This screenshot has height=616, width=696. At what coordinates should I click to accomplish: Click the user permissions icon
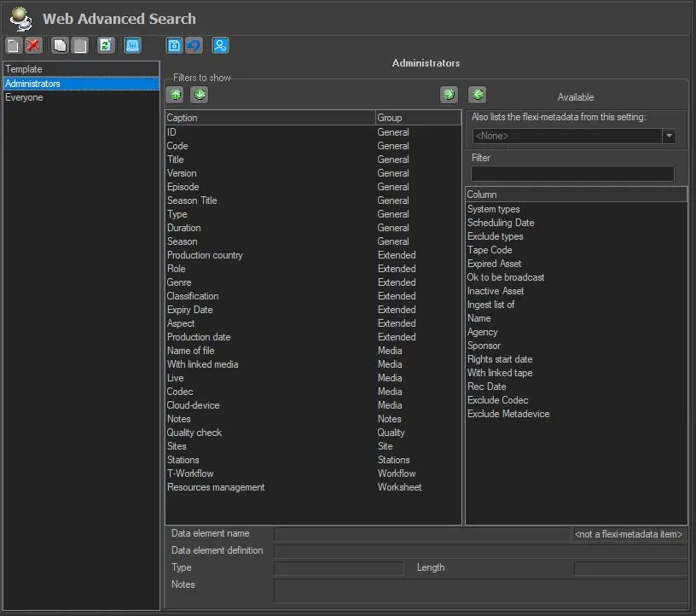click(x=220, y=46)
